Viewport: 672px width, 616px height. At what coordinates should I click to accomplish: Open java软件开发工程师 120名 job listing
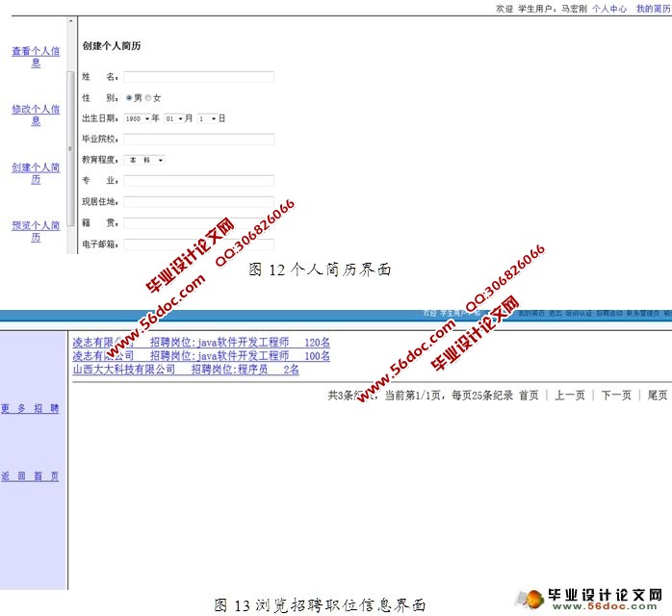coord(201,343)
